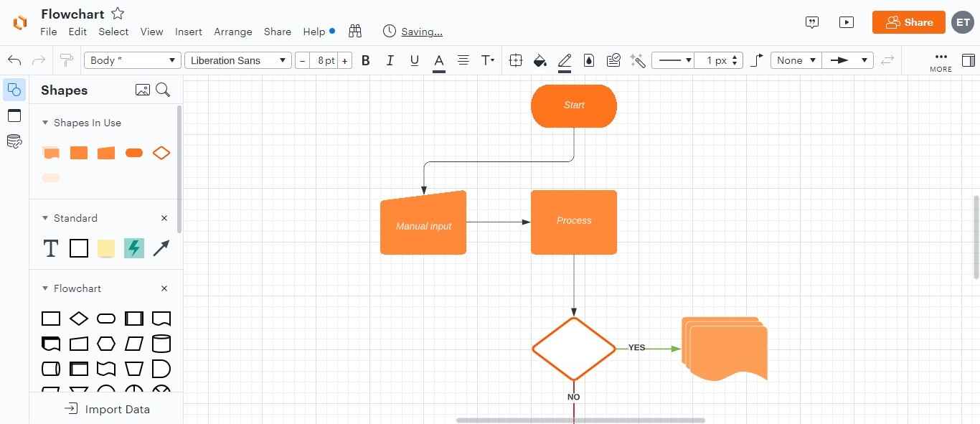Open the text options T dropdown
Viewport: 980px width, 424px height.
coord(488,60)
